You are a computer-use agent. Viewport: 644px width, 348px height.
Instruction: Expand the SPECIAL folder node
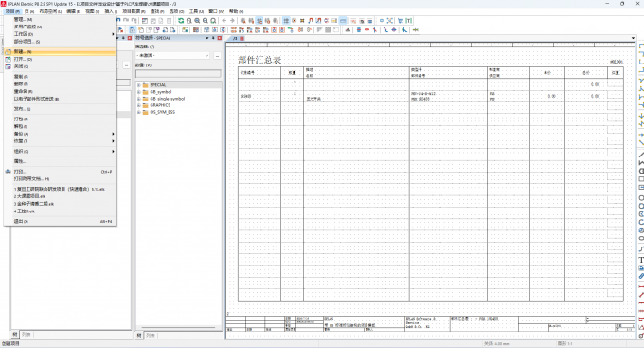coord(139,85)
